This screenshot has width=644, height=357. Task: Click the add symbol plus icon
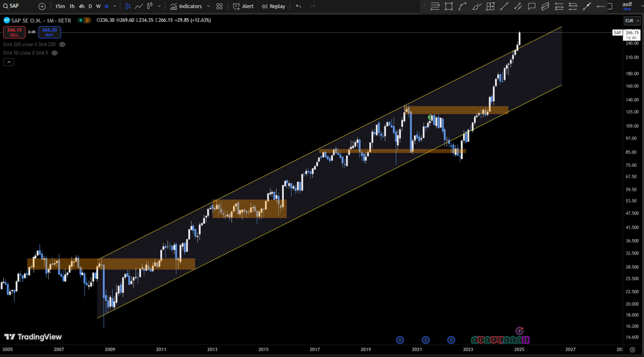[x=42, y=6]
